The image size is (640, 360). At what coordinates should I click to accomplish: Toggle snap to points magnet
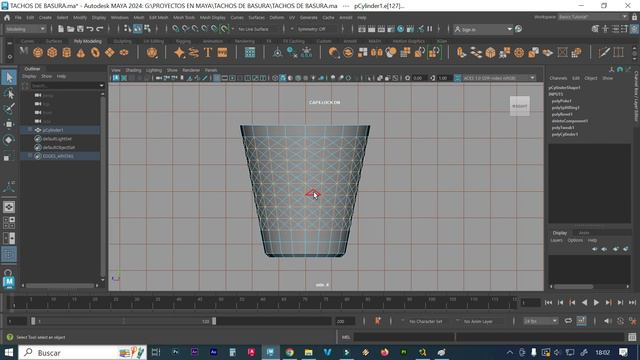[x=195, y=29]
